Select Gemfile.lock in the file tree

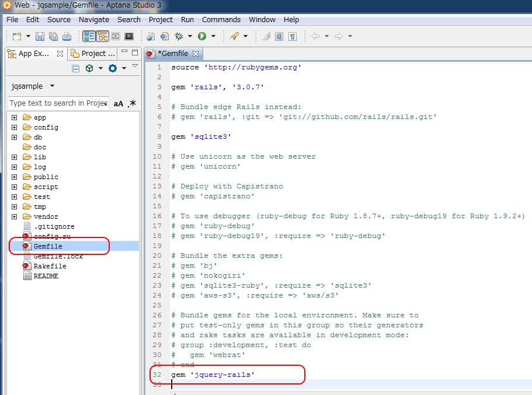tap(58, 256)
